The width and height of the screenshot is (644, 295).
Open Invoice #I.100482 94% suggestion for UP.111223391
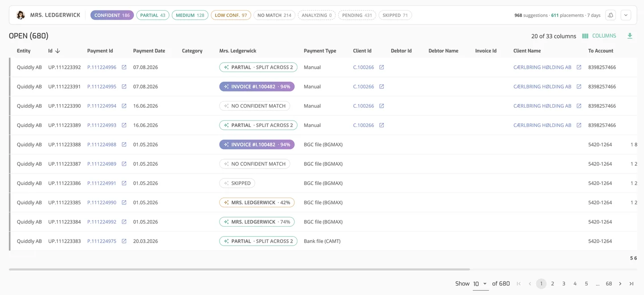257,87
